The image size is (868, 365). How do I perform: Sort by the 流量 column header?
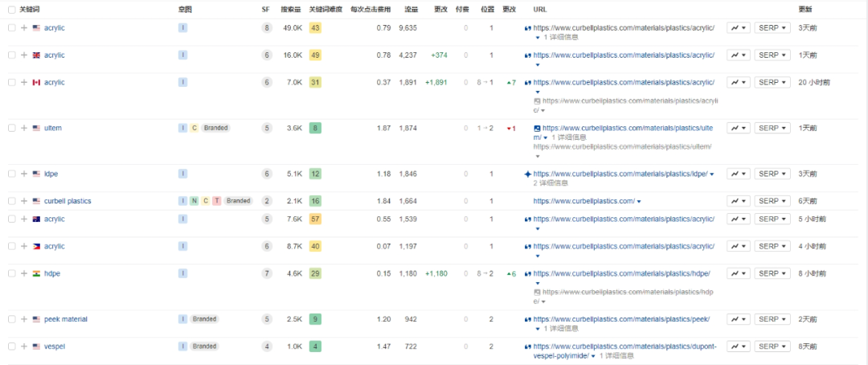[x=411, y=9]
